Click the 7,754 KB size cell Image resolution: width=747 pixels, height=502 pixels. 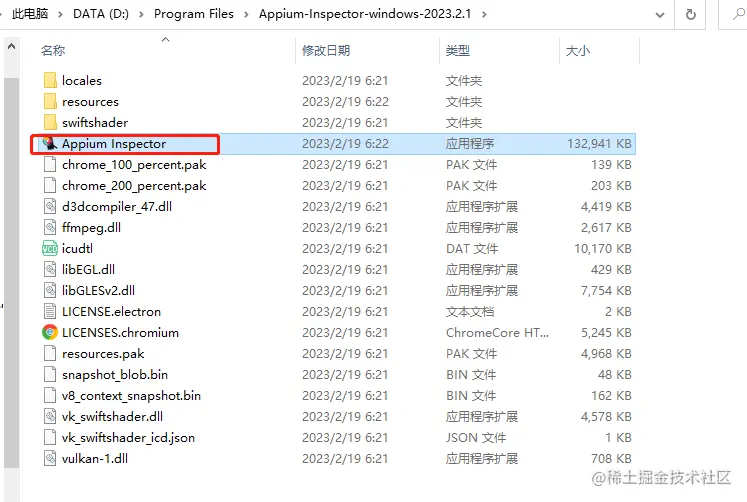pyautogui.click(x=606, y=291)
